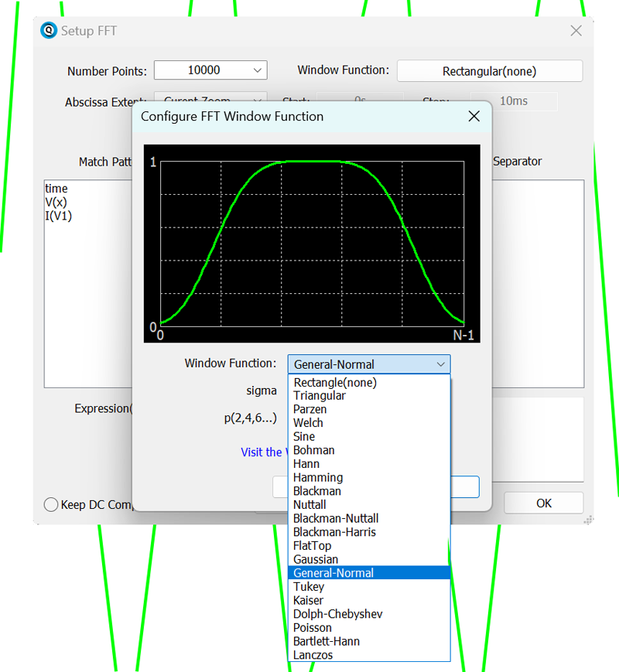Toggle the Keep DC Component radio button
The height and width of the screenshot is (672, 619).
(x=51, y=504)
